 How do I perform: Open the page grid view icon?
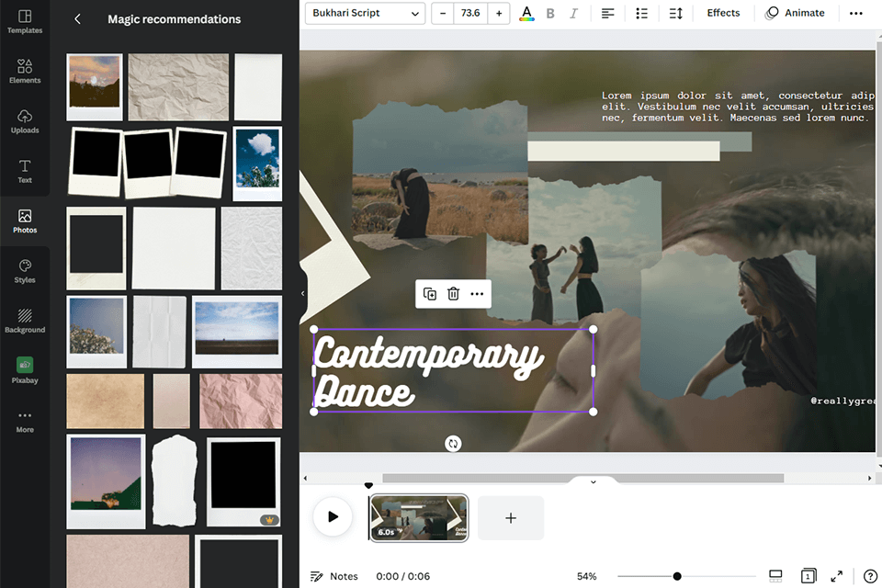tap(808, 576)
